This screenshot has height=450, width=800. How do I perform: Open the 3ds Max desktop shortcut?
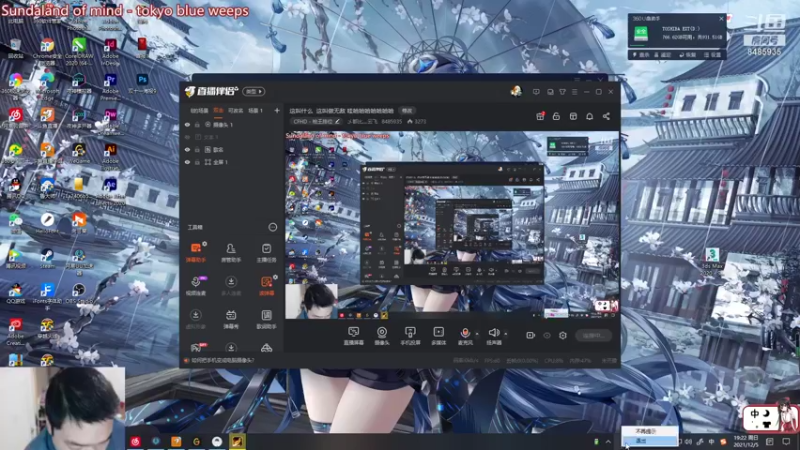point(712,259)
